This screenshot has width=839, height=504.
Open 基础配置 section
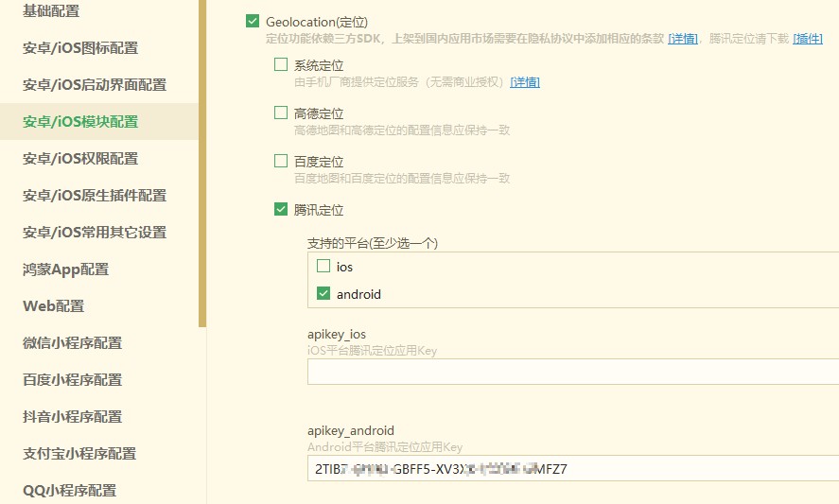(x=51, y=11)
